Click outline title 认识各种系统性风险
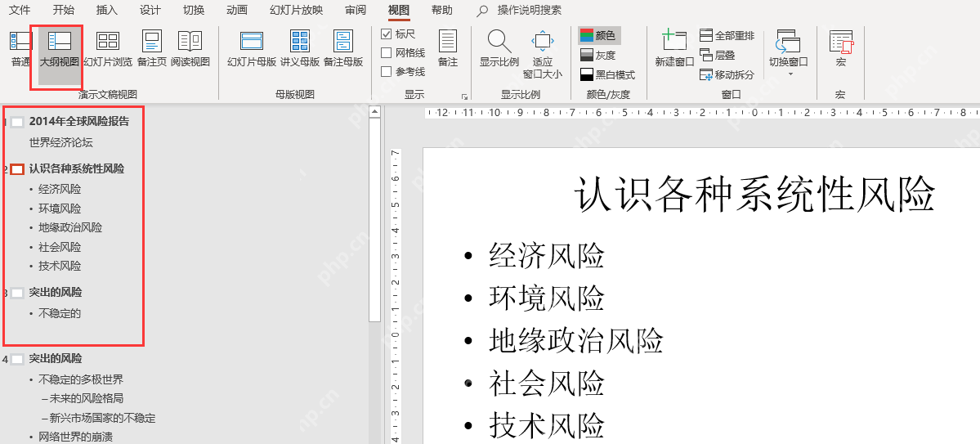This screenshot has width=980, height=444. coord(76,168)
